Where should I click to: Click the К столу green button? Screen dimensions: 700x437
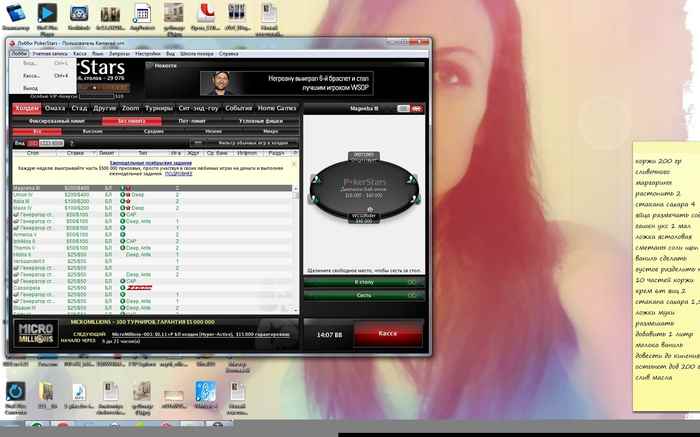pyautogui.click(x=364, y=282)
